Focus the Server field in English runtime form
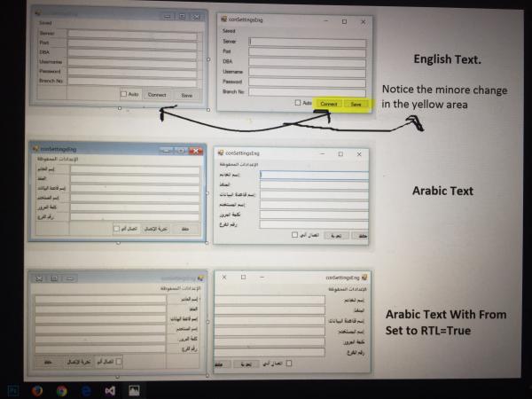 [308, 43]
